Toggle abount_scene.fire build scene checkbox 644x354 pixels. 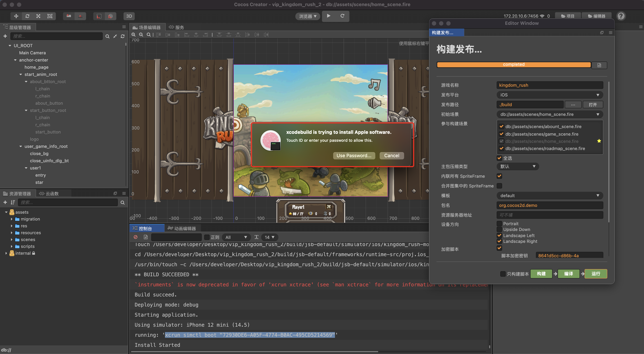(x=502, y=127)
